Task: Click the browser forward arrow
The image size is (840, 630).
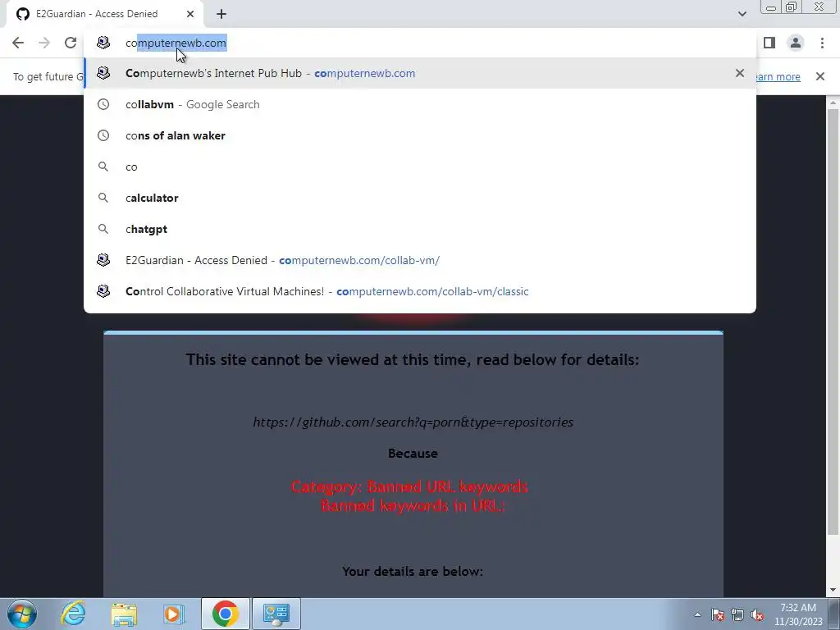Action: pos(44,43)
